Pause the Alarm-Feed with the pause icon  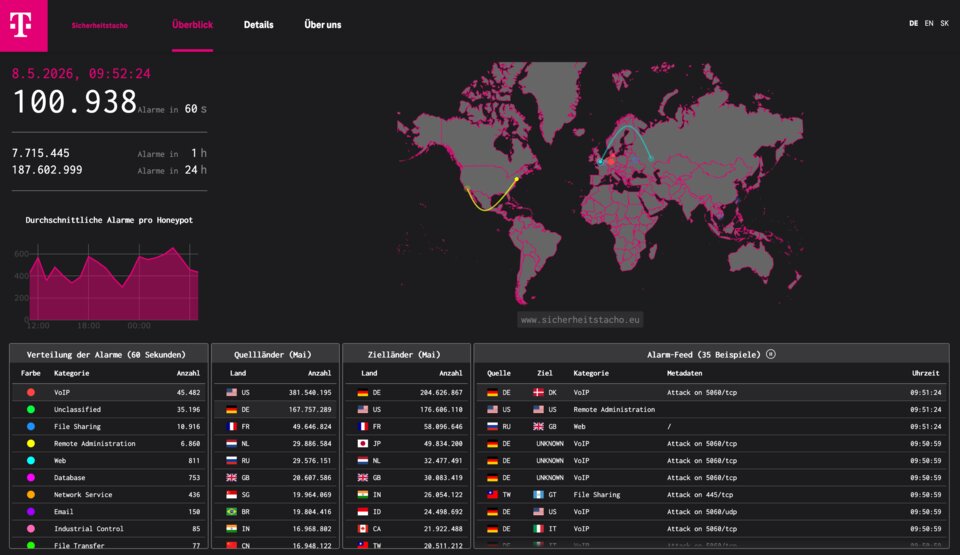tap(771, 354)
